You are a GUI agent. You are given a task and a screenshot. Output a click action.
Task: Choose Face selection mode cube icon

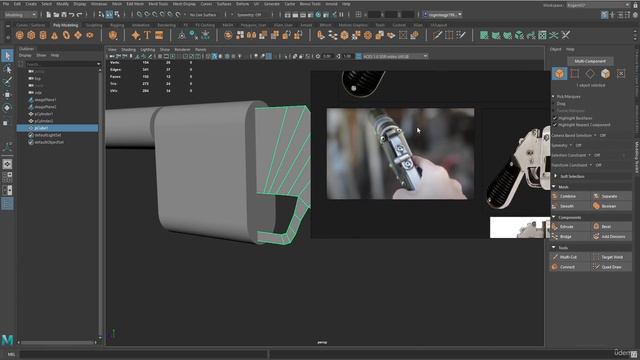pyautogui.click(x=605, y=73)
